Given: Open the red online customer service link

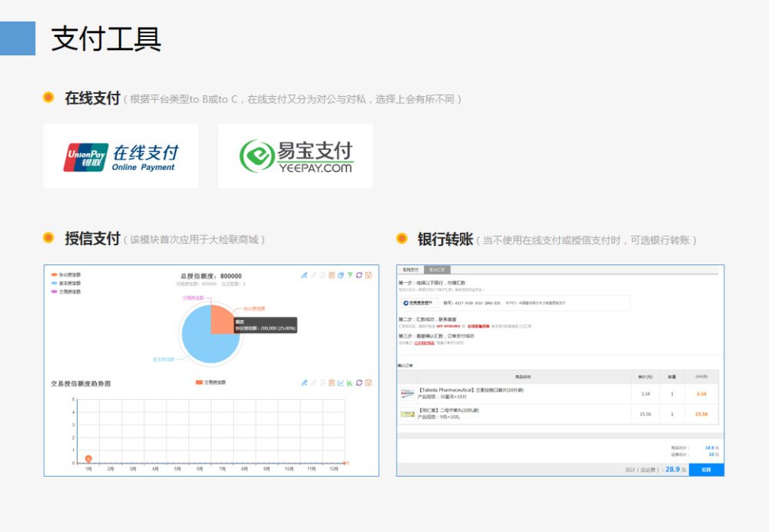Looking at the screenshot, I should pos(478,327).
